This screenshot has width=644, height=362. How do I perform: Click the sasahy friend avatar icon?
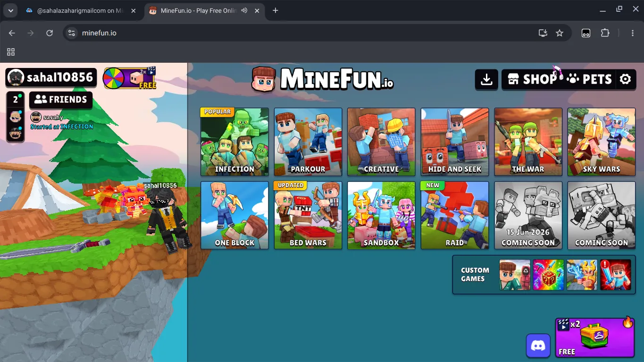tap(36, 117)
